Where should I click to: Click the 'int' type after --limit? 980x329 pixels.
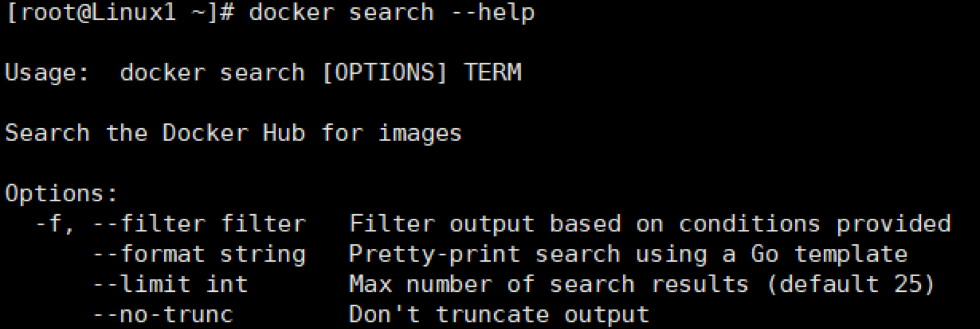pos(227,284)
